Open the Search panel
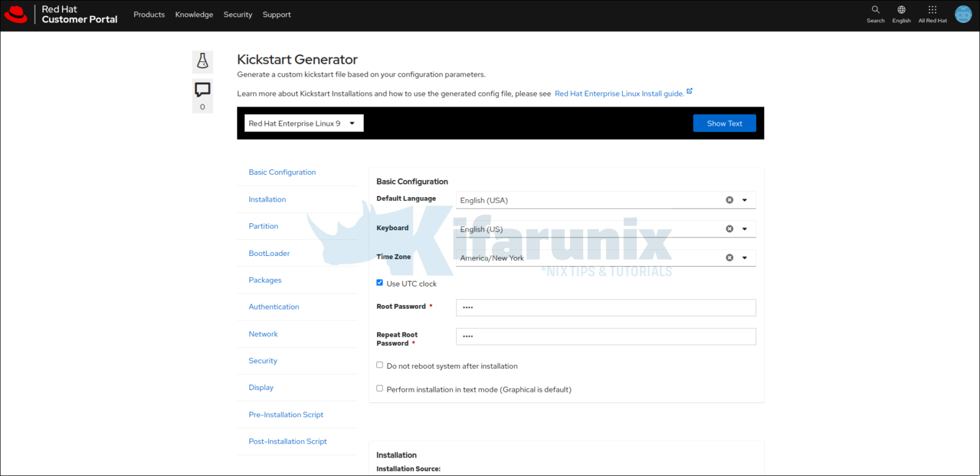Screen dimensions: 980x476 point(875,13)
